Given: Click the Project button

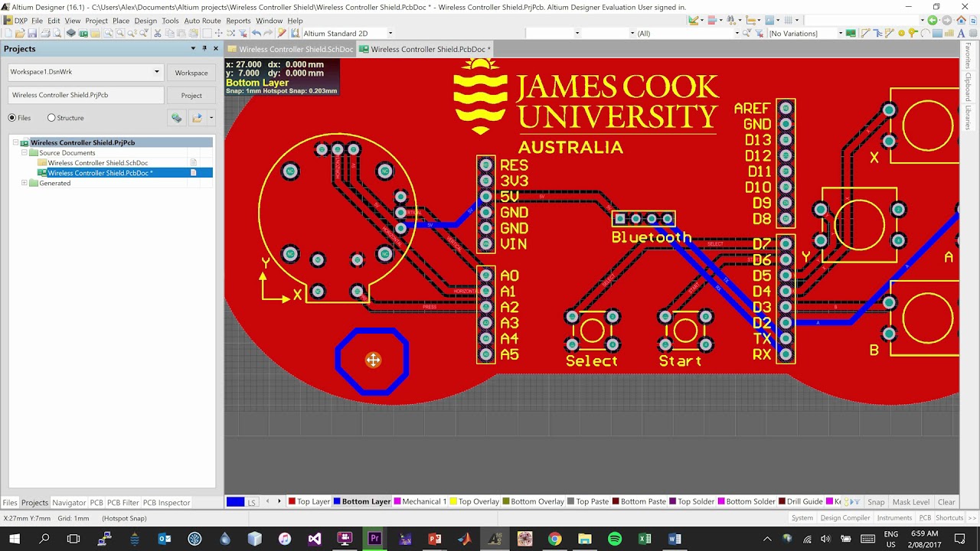Looking at the screenshot, I should 191,96.
